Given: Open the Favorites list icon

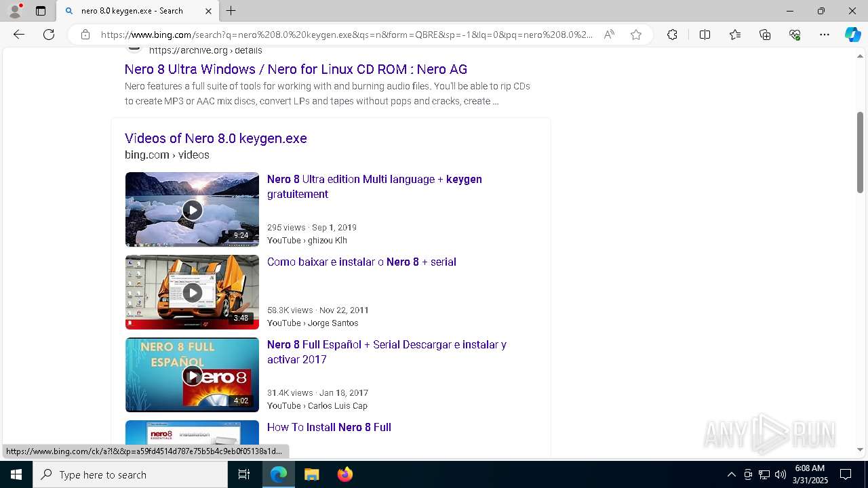Looking at the screenshot, I should point(735,35).
